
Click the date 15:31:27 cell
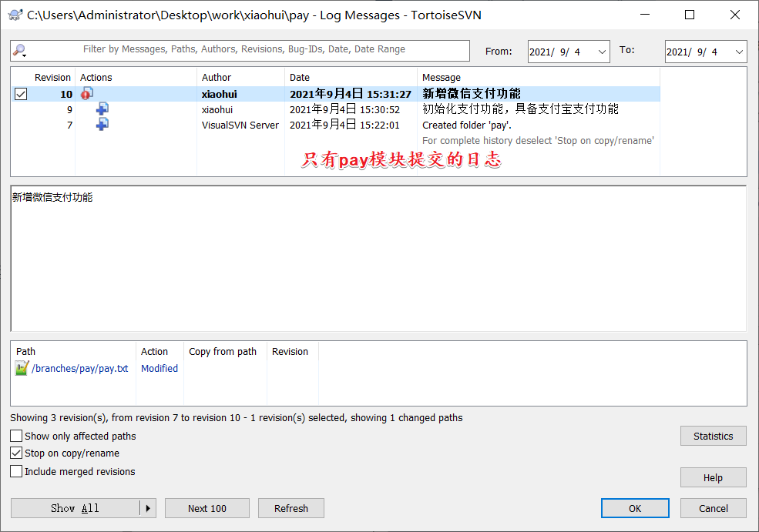click(351, 94)
